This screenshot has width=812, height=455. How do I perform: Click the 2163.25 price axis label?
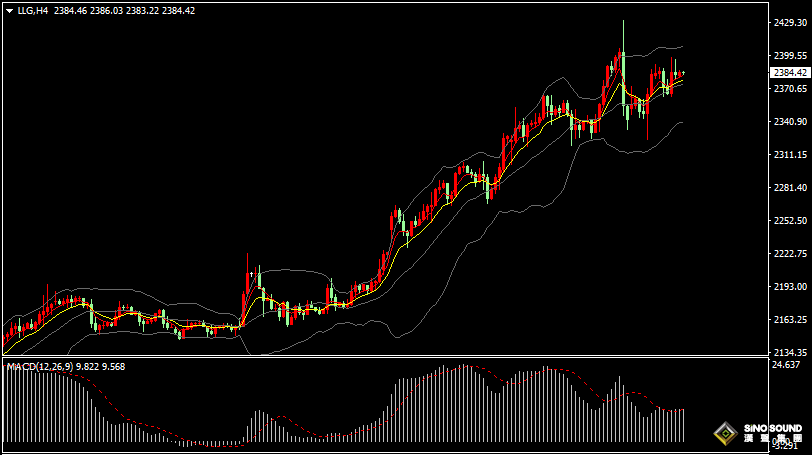pos(790,320)
